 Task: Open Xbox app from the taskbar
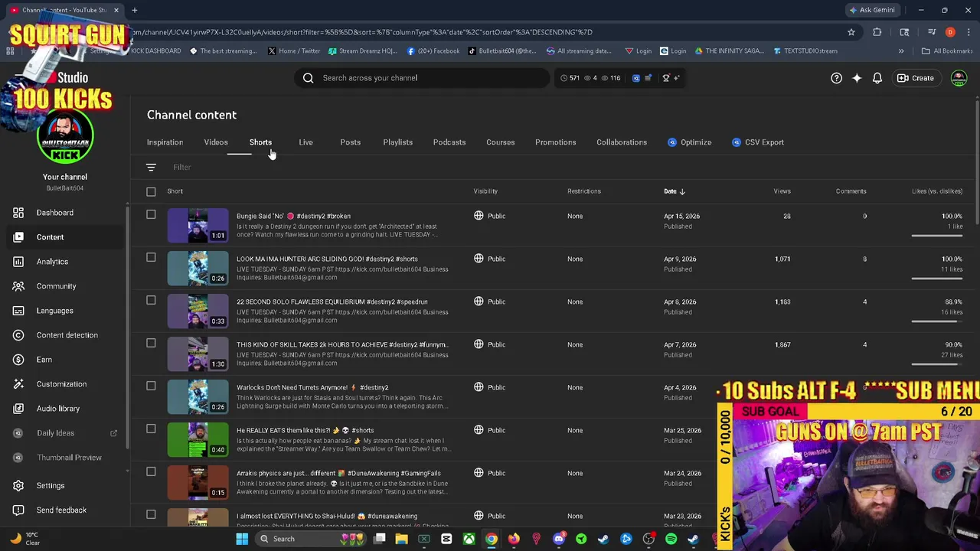[469, 539]
